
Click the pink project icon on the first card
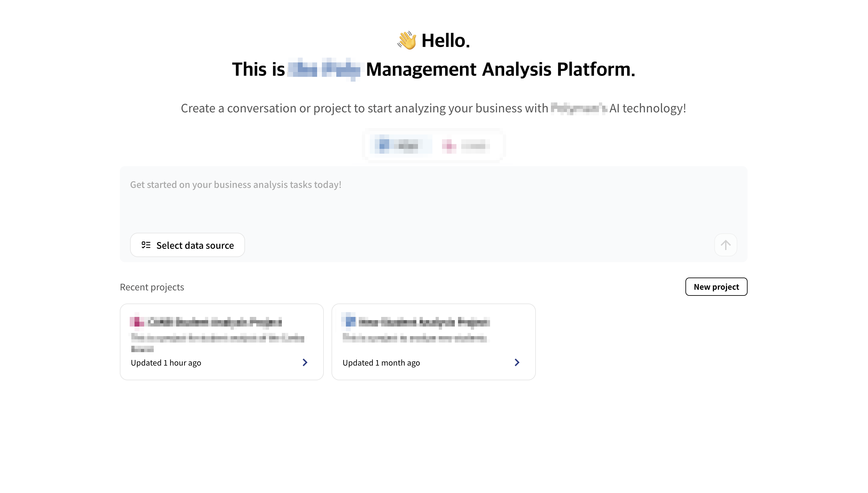[x=137, y=322]
